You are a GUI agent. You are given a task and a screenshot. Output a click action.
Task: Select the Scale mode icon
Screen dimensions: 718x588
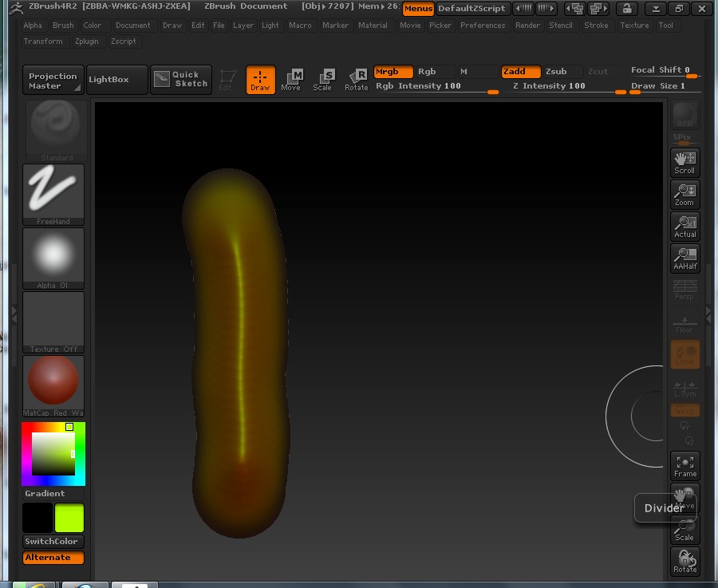point(324,80)
